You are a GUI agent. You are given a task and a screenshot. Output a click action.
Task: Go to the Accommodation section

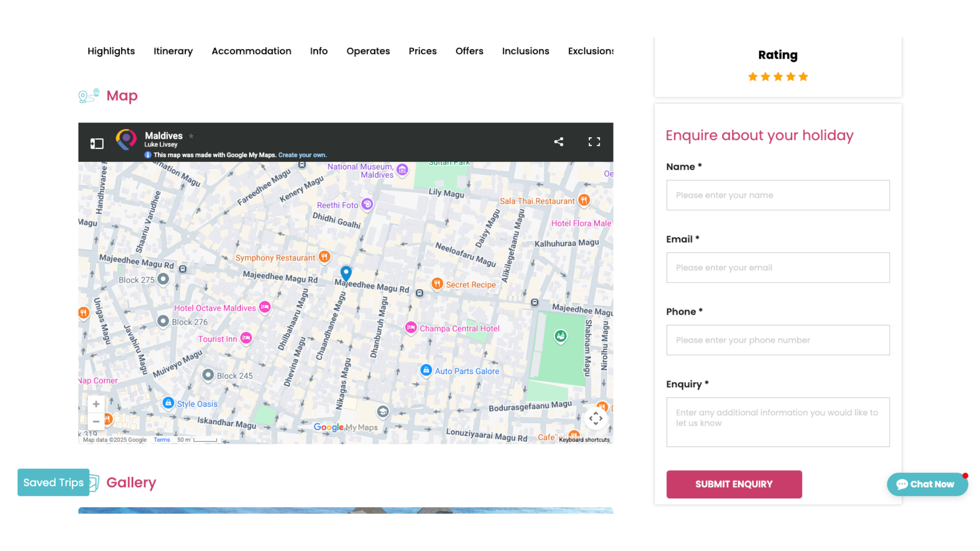click(x=251, y=51)
